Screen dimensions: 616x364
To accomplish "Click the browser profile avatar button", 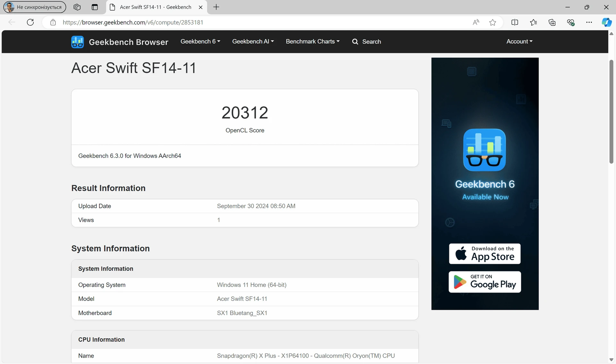I will click(x=35, y=7).
